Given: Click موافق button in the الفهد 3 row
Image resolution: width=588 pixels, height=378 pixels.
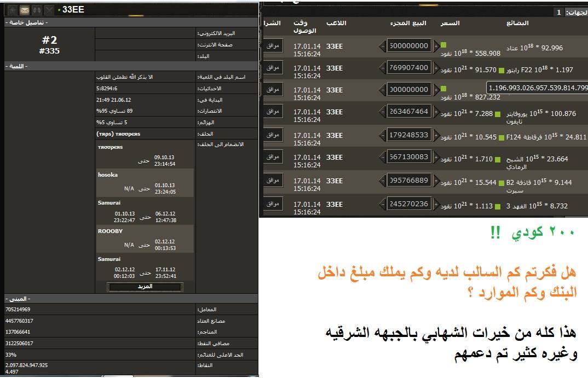Looking at the screenshot, I should pyautogui.click(x=273, y=204).
